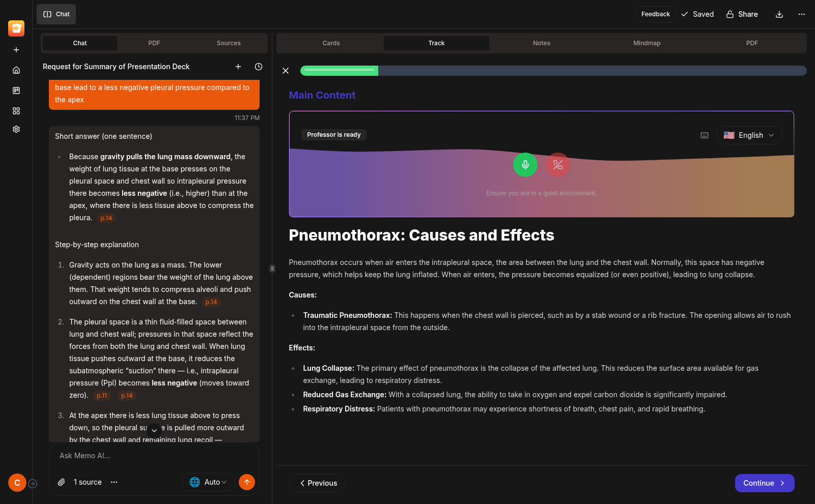Screen dimensions: 815x504
Task: Switch to the Mindmap tab
Action: 647,43
